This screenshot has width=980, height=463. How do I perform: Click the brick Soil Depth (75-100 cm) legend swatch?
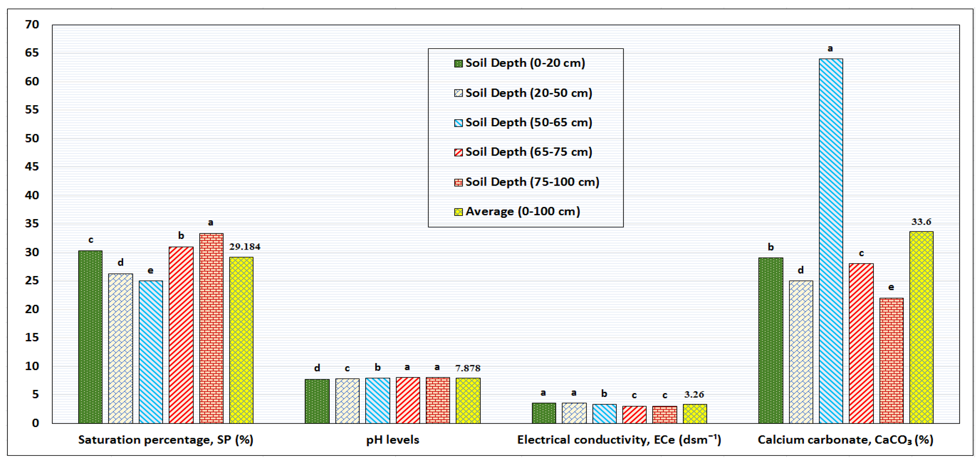point(458,182)
